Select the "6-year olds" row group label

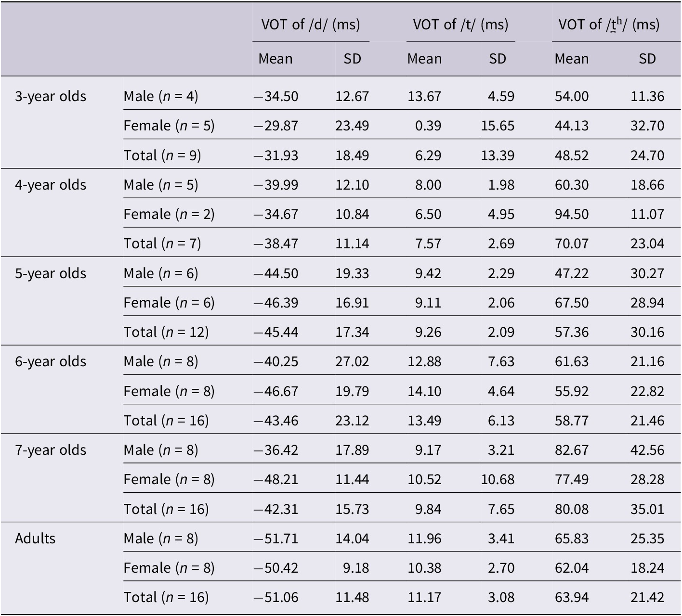(x=51, y=361)
